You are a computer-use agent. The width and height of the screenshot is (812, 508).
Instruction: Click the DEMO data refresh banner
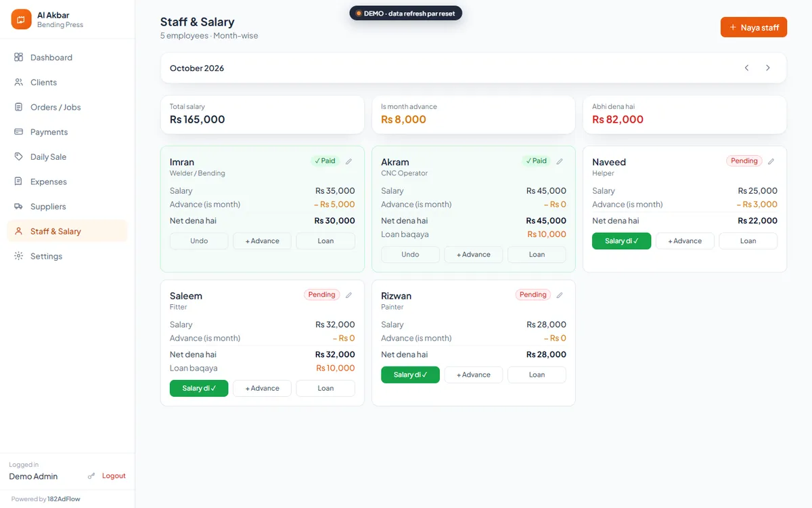click(406, 13)
